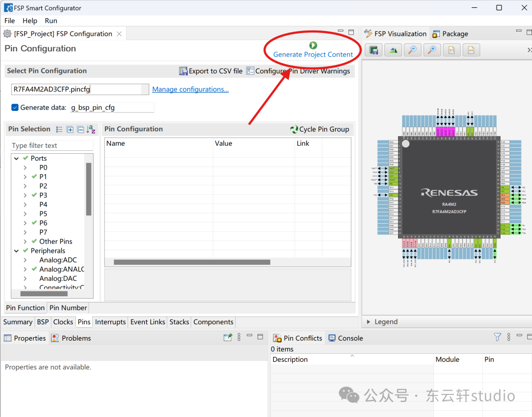
Task: Expand the P1 port node
Action: point(25,176)
